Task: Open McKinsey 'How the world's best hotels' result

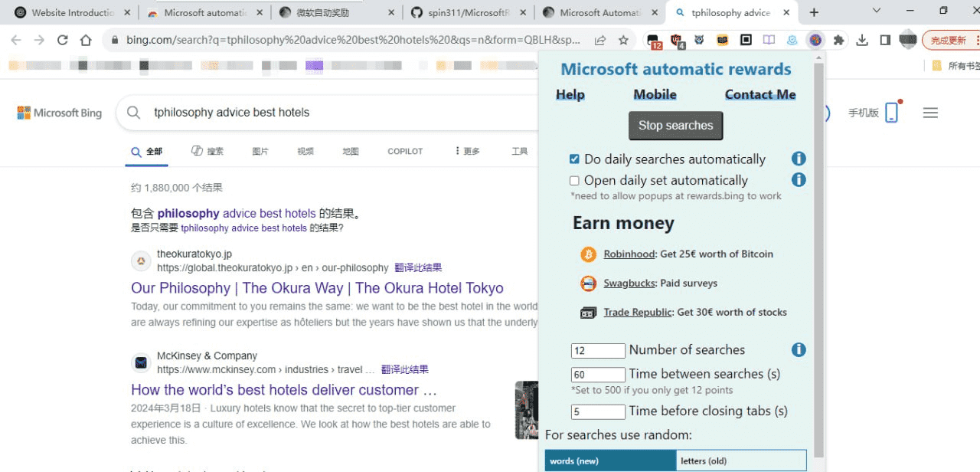Action: [284, 390]
